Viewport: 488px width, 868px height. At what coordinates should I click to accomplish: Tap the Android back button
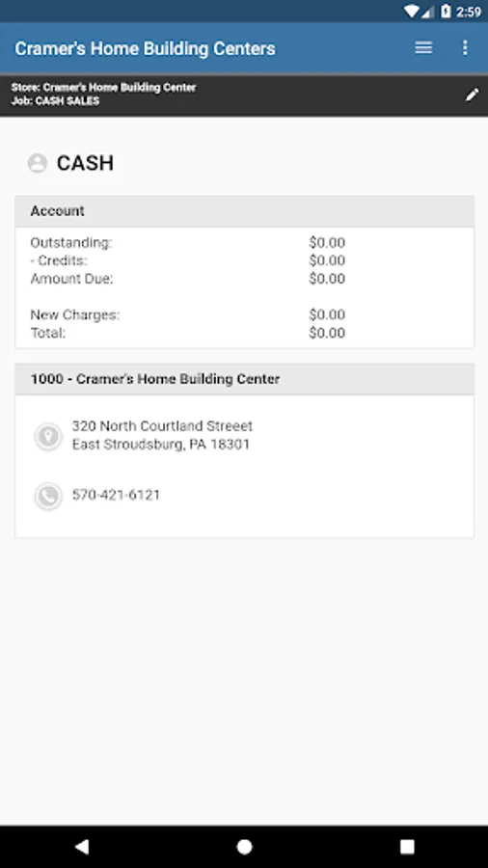pos(81,846)
